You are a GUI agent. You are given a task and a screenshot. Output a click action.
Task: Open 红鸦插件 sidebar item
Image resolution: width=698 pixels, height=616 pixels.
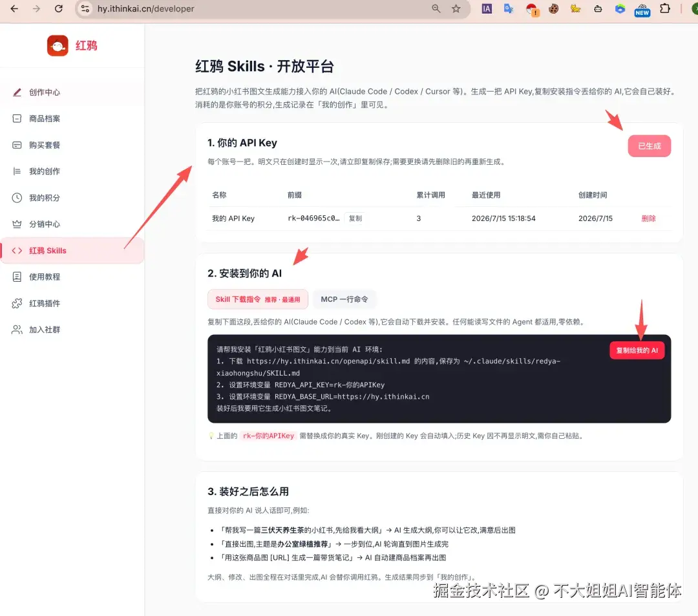tap(72, 303)
